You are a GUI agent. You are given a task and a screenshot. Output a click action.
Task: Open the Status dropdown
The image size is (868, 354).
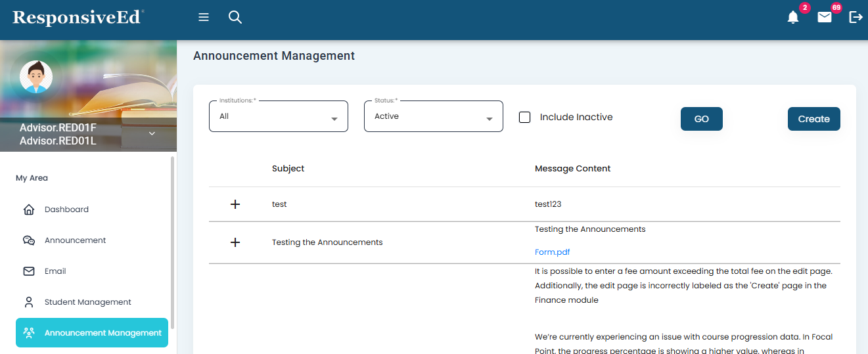(433, 116)
